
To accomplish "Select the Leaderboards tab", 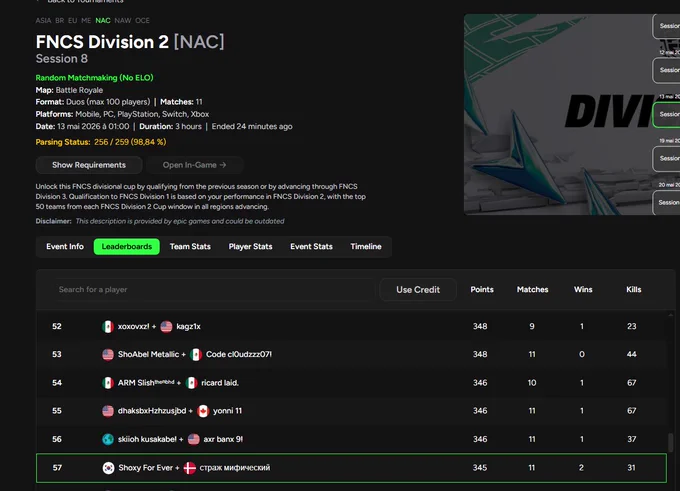I will (127, 246).
